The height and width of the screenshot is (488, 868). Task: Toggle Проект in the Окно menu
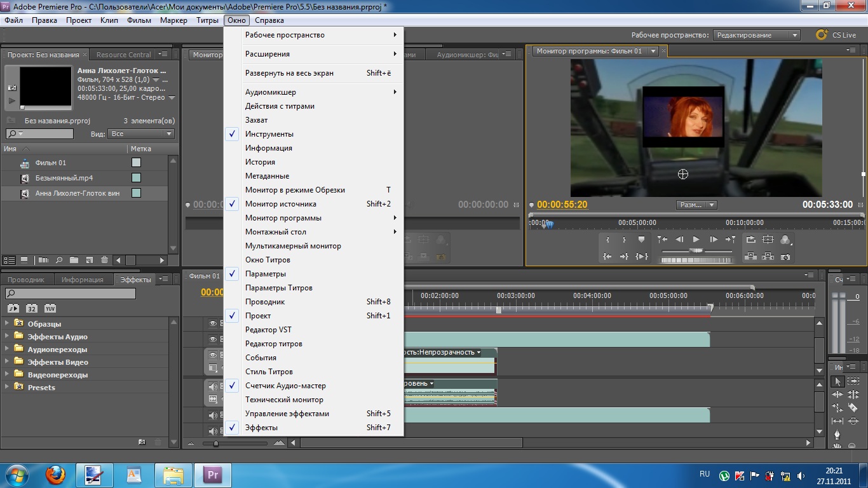[x=314, y=316]
